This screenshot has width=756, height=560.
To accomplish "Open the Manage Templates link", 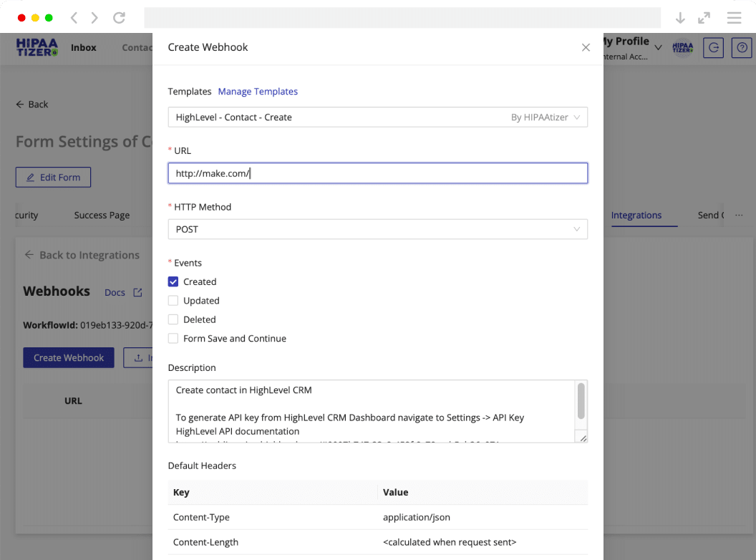I will coord(258,91).
